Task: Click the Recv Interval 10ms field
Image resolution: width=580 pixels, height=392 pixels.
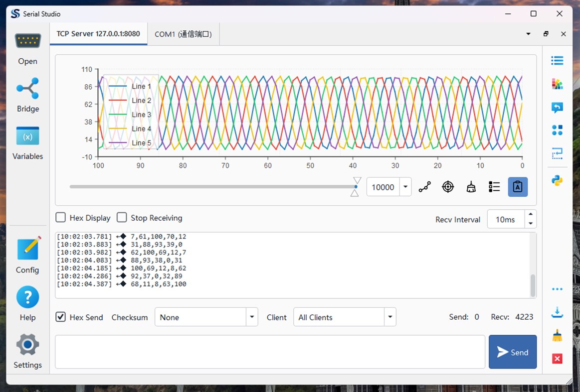Action: pyautogui.click(x=506, y=220)
